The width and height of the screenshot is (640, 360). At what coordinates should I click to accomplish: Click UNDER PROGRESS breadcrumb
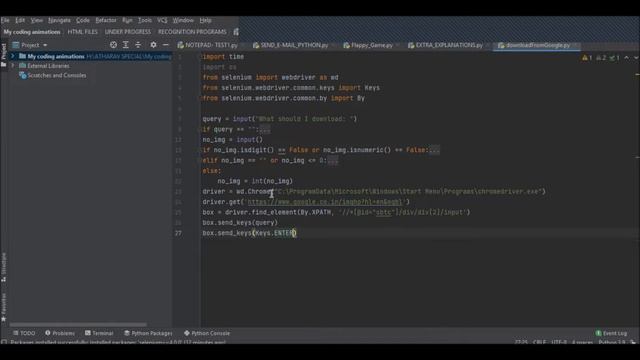coord(128,32)
